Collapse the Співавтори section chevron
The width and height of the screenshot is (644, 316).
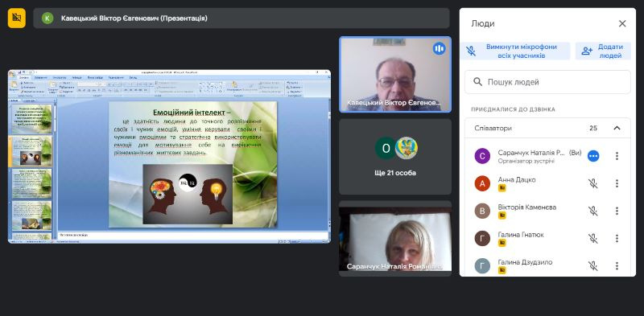click(x=617, y=128)
